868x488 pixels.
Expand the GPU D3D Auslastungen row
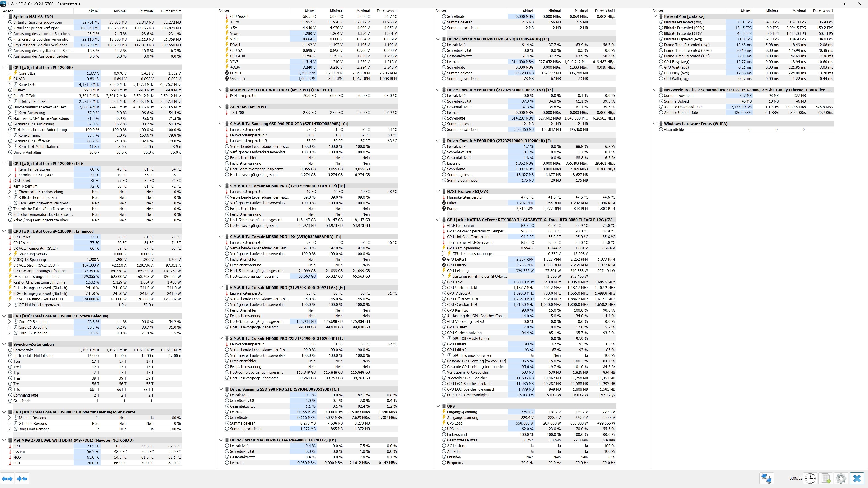tap(443, 338)
